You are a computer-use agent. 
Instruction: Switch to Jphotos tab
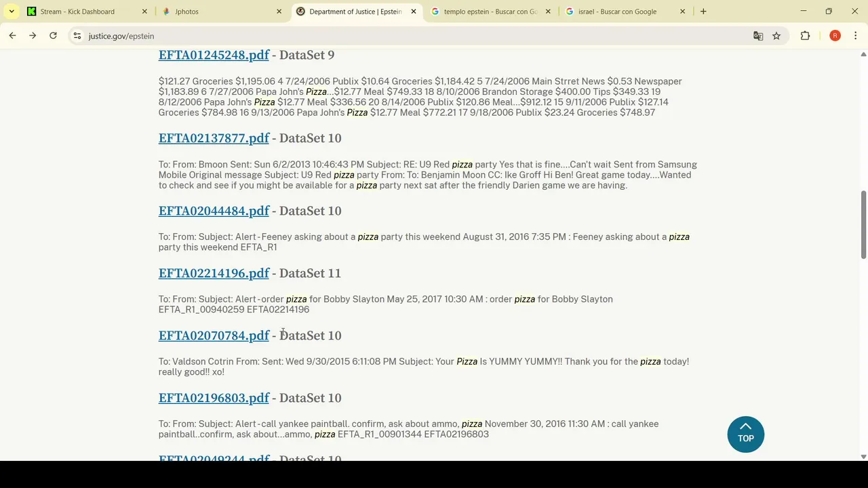click(x=222, y=12)
